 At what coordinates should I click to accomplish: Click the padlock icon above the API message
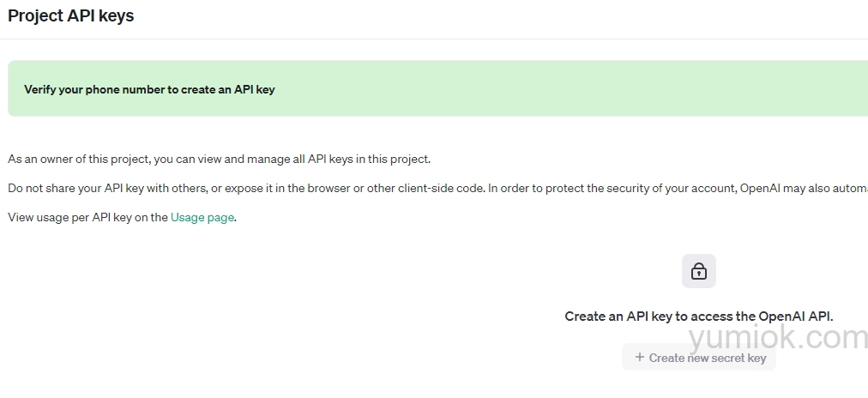tap(698, 272)
